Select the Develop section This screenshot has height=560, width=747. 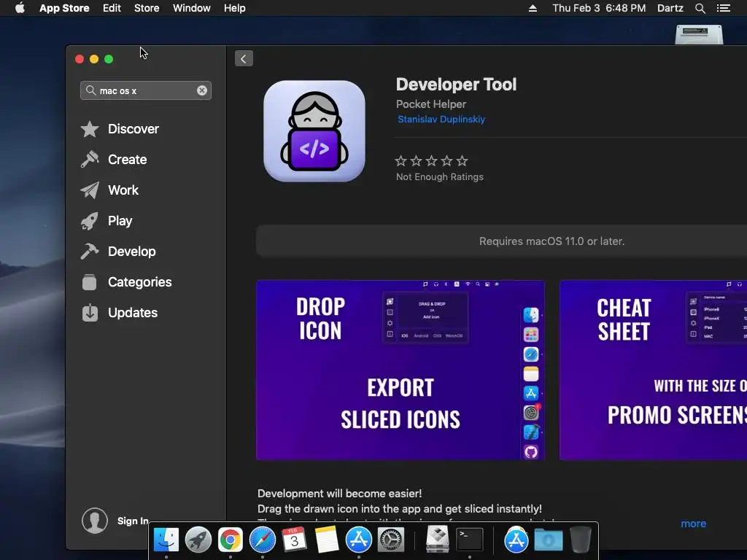131,252
